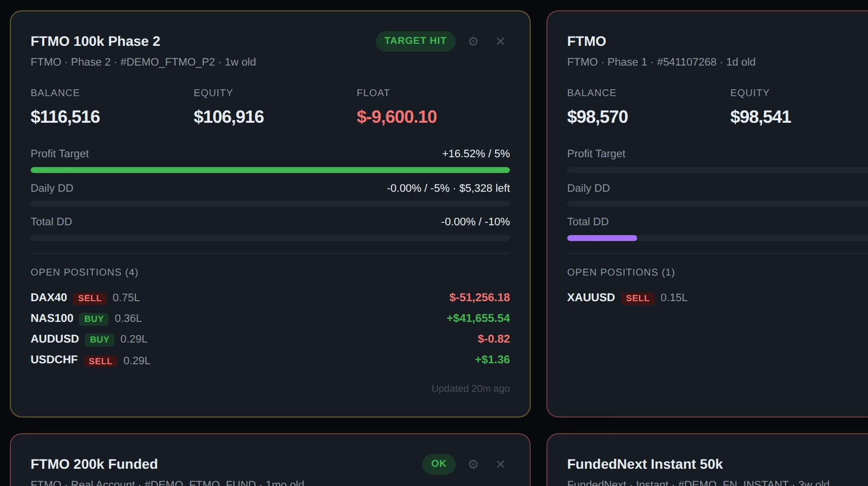Click the TARGET HIT status badge
This screenshot has height=486, width=868.
[x=415, y=41]
